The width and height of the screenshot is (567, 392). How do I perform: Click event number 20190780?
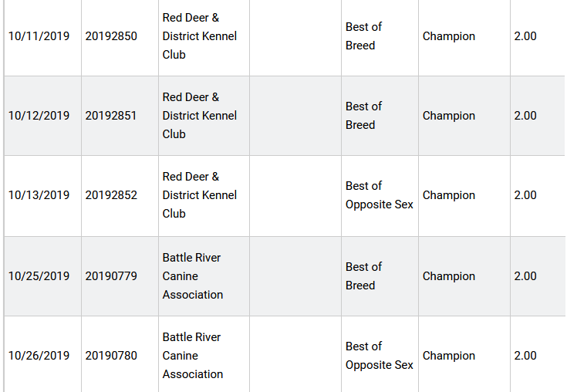tap(111, 356)
